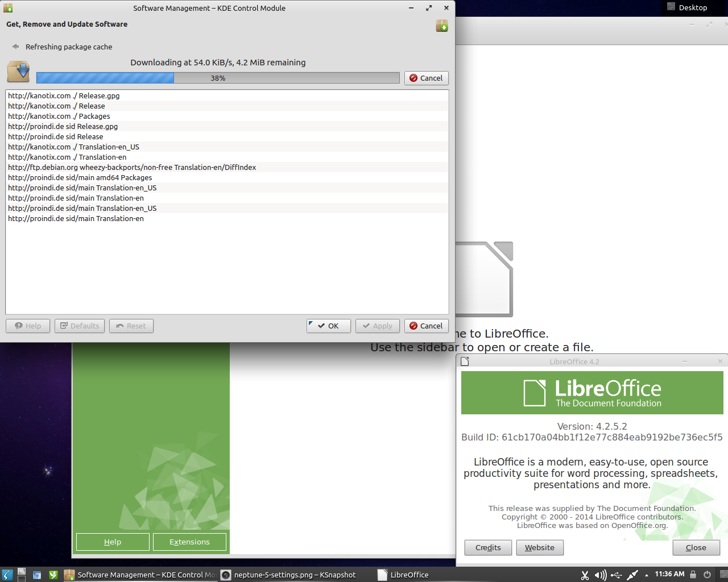728x582 pixels.
Task: Click the LibreOffice logo in the About dialog
Action: tap(592, 393)
